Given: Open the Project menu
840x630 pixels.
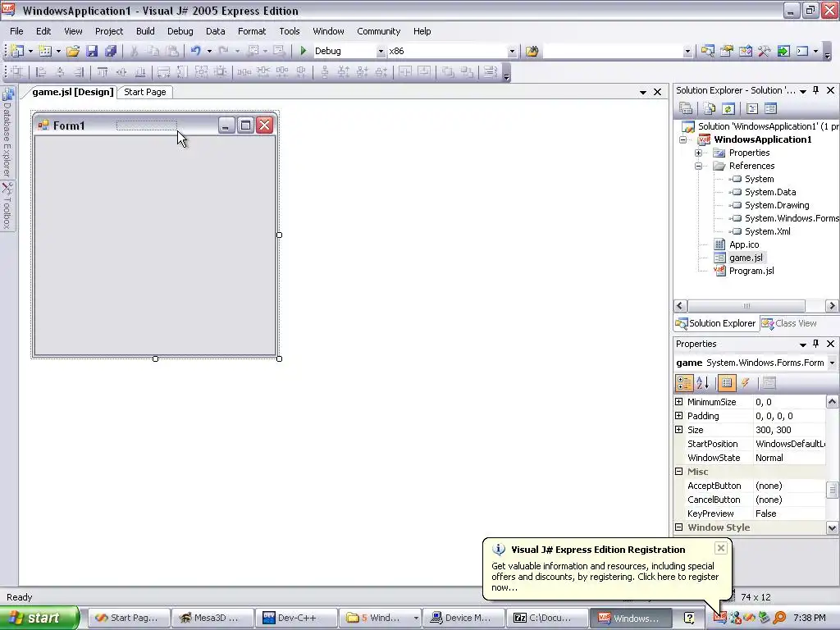Looking at the screenshot, I should click(109, 31).
